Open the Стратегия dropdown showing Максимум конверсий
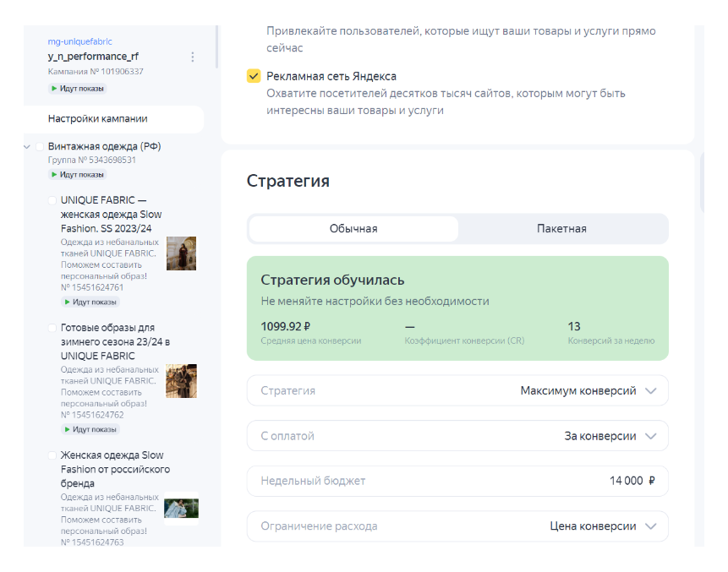The height and width of the screenshot is (572, 728). (457, 391)
